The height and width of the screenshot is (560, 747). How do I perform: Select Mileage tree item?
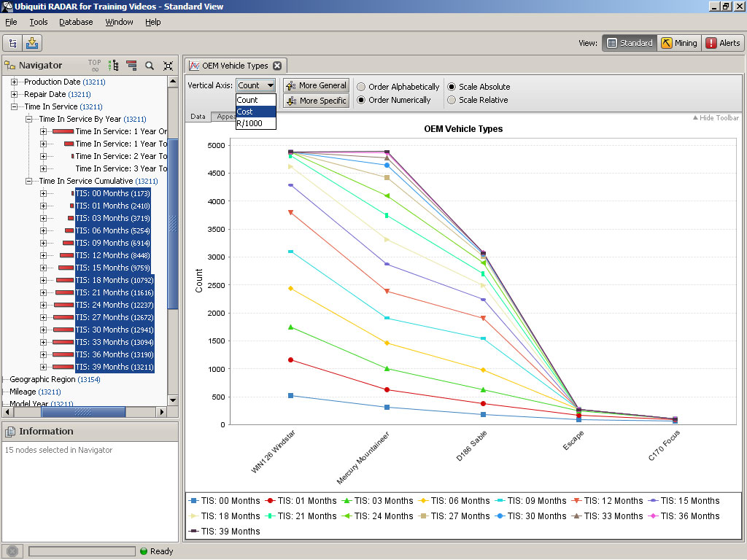(x=35, y=392)
